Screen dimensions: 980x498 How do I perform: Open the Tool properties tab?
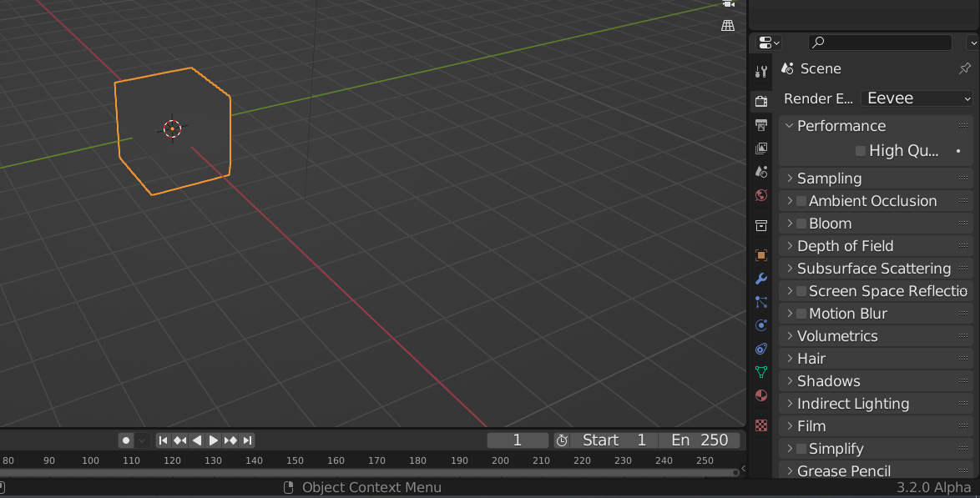coord(760,73)
